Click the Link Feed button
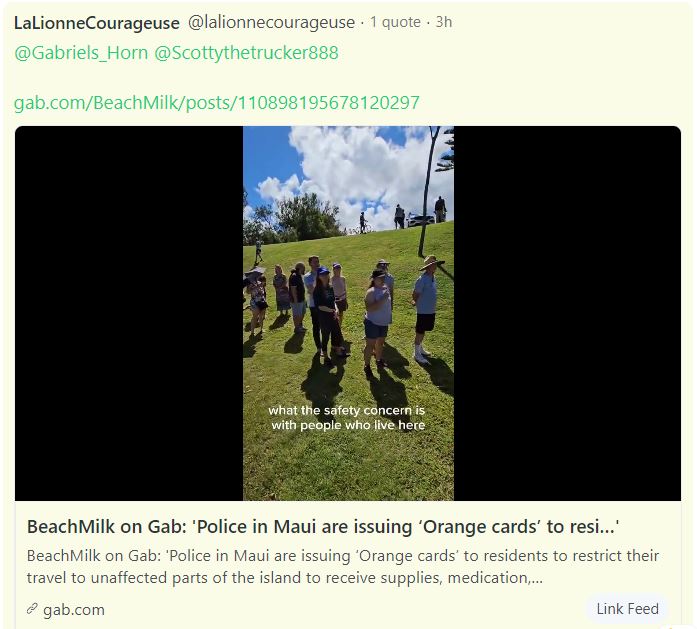This screenshot has height=629, width=697. click(627, 609)
